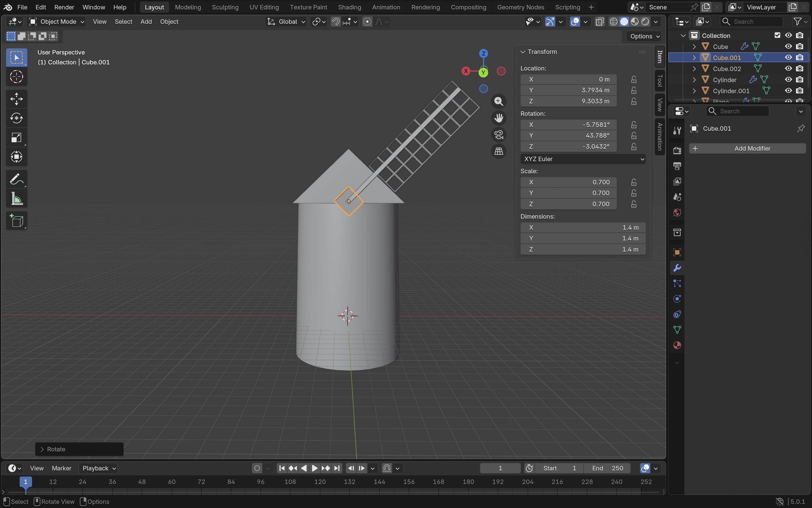Uncheck the Collection exclude checkbox

pos(777,35)
